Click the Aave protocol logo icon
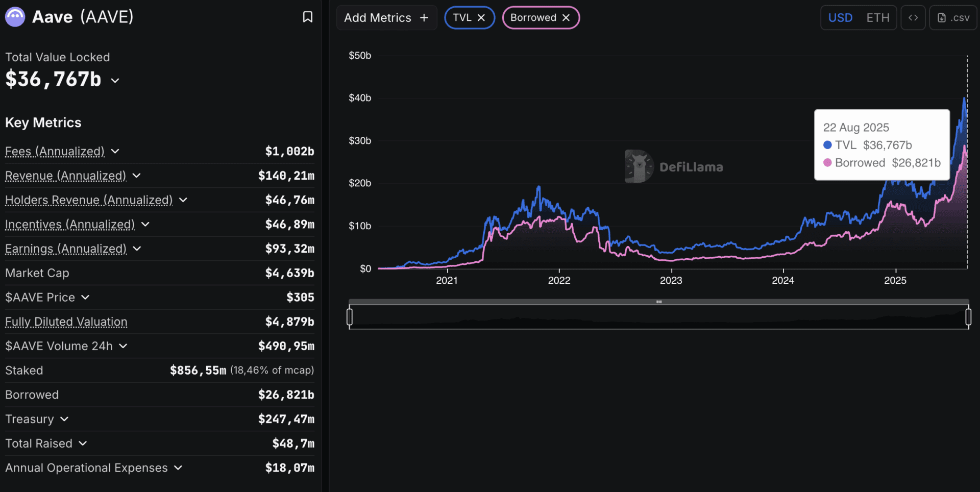This screenshot has height=492, width=980. tap(15, 17)
